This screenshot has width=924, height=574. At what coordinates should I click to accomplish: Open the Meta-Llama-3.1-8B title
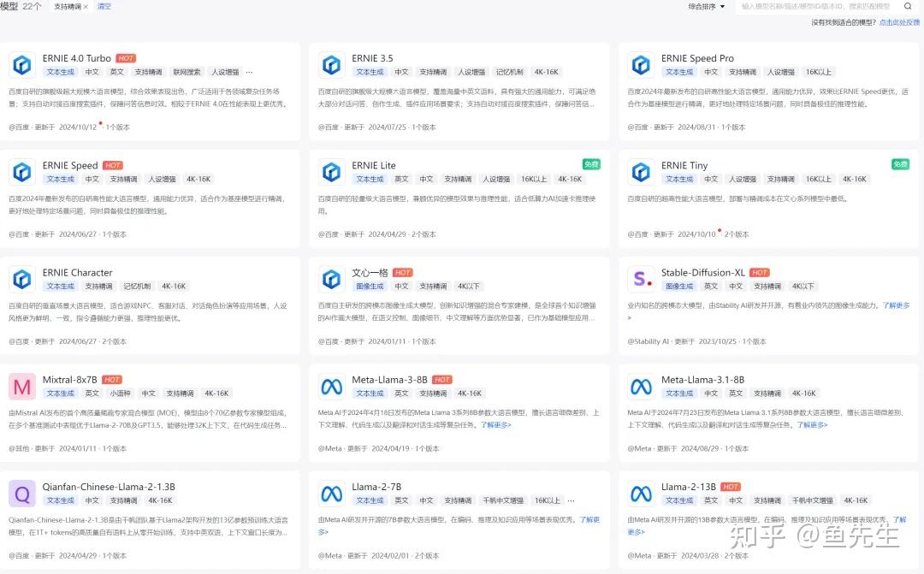click(x=702, y=380)
